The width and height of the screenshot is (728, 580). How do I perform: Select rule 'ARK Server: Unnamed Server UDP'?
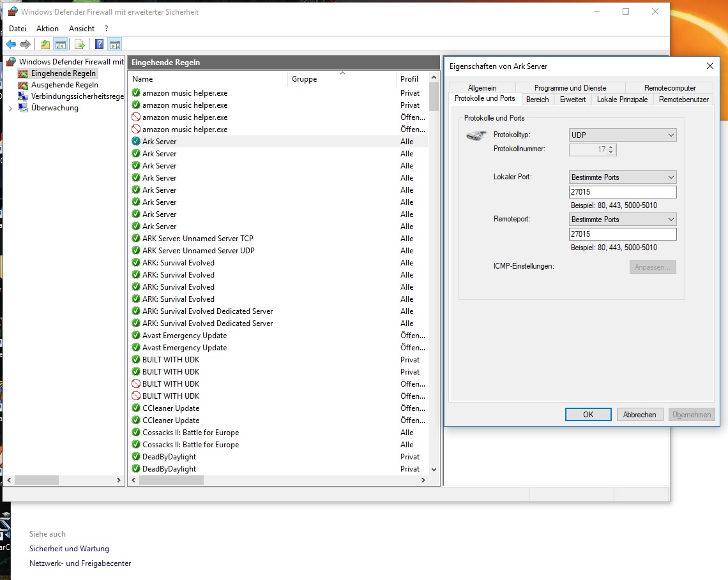click(198, 250)
